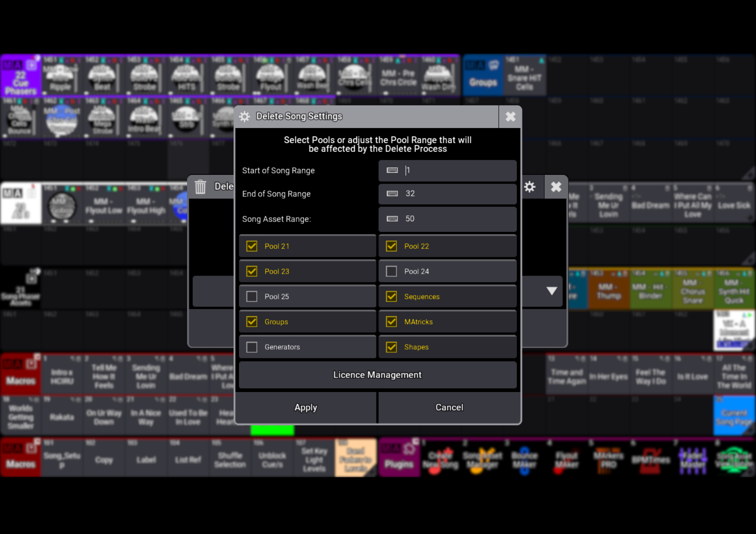Image resolution: width=756 pixels, height=534 pixels.
Task: Open settings gear in the background Delete window
Action: (x=530, y=187)
